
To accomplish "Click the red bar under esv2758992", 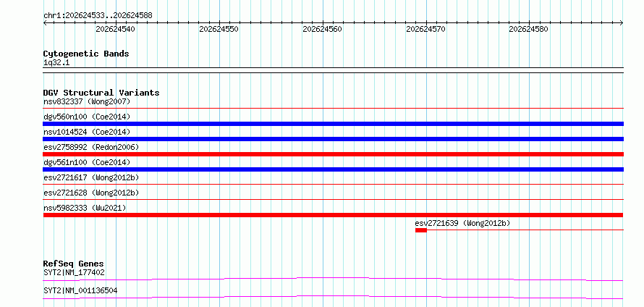I will (x=333, y=154).
